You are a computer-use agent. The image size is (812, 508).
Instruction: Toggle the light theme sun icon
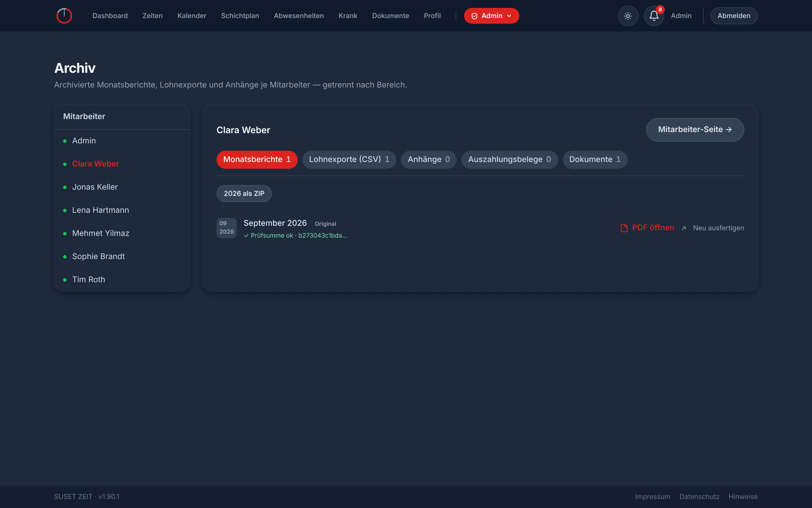(x=628, y=16)
